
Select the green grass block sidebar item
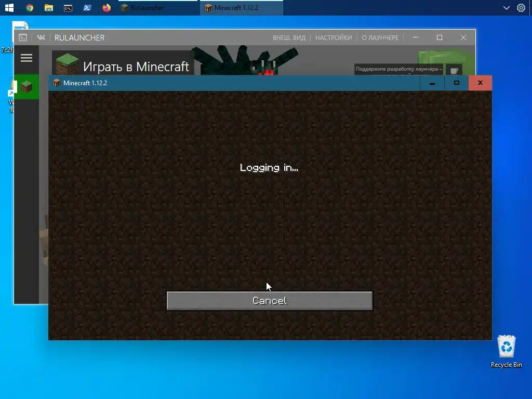(26, 87)
